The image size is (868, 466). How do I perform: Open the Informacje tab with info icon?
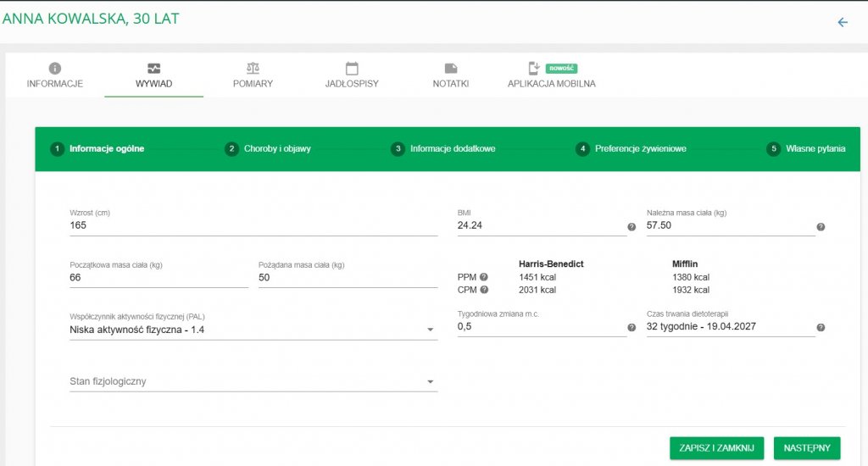pos(55,75)
